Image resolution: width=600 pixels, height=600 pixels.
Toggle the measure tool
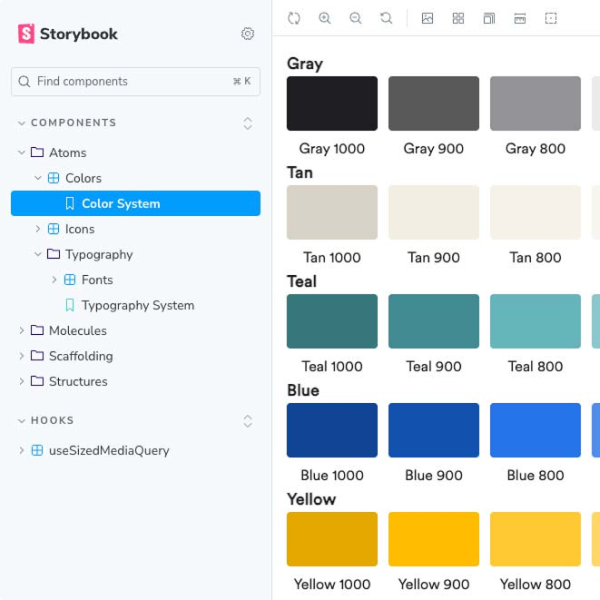coord(520,18)
